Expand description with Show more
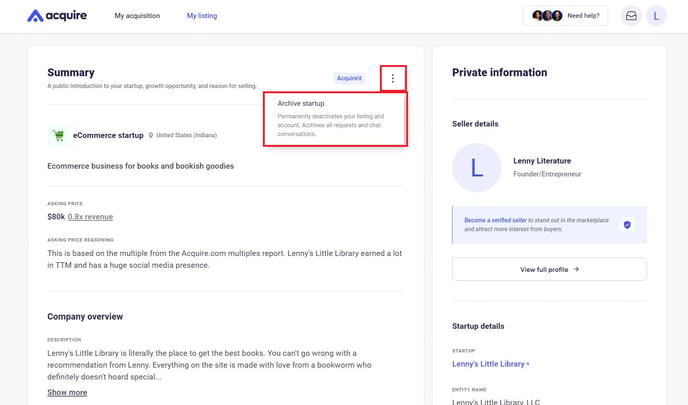This screenshot has width=688, height=405. click(x=67, y=392)
